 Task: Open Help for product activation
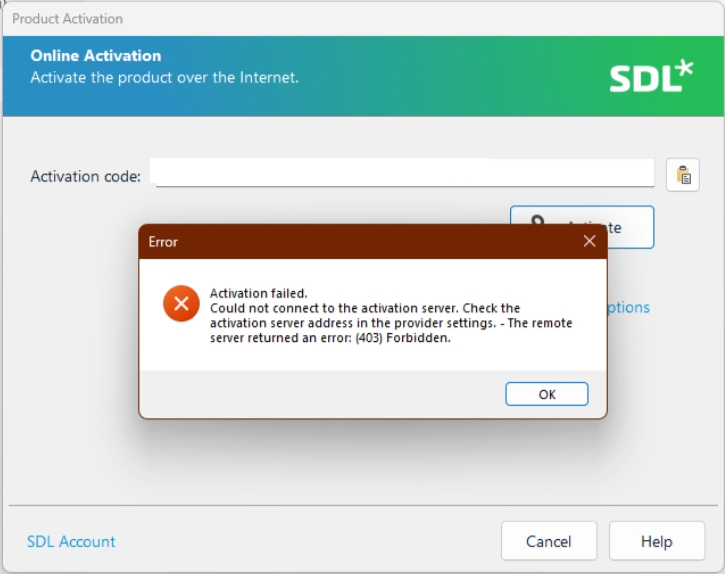click(656, 541)
